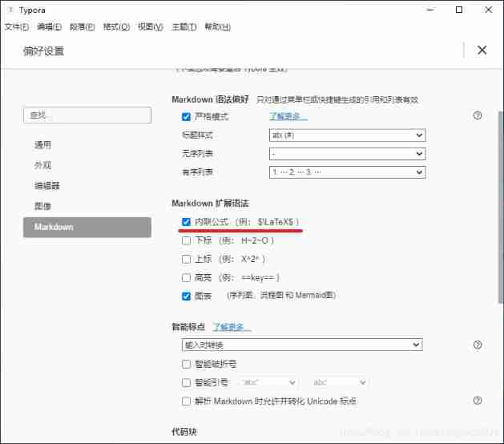
Task: Click the preferences vertical scrollbar thumb
Action: [x=501, y=207]
